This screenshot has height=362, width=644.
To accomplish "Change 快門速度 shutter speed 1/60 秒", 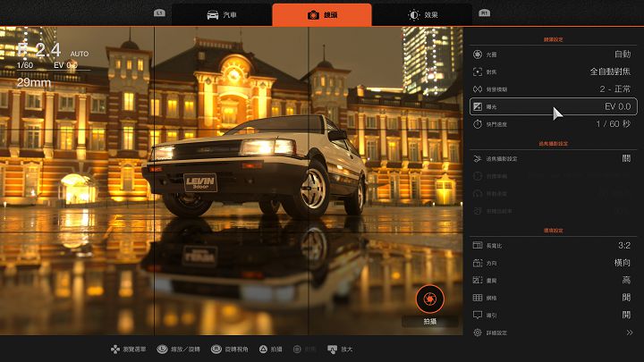I will coord(554,124).
